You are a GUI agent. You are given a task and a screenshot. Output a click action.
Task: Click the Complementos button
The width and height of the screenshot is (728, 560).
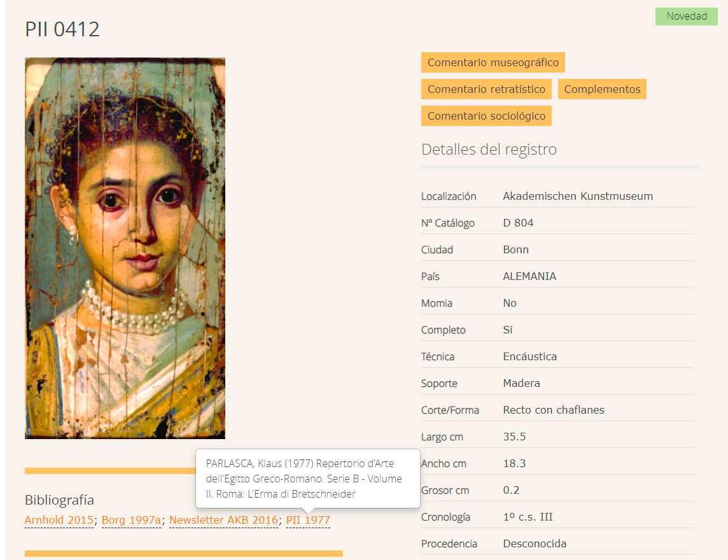[x=602, y=89]
